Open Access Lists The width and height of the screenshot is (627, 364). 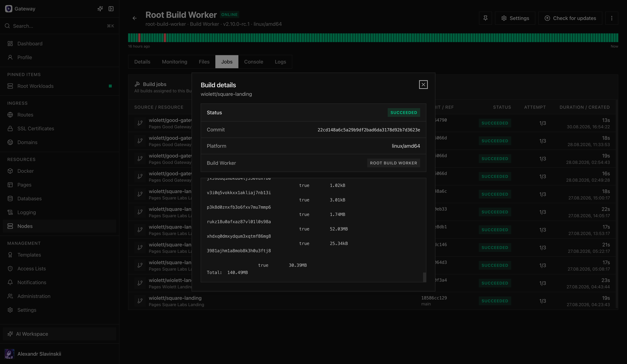(x=60, y=269)
